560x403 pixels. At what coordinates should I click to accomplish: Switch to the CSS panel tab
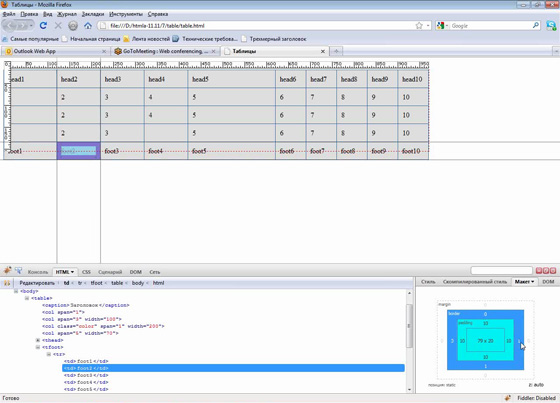tap(86, 272)
